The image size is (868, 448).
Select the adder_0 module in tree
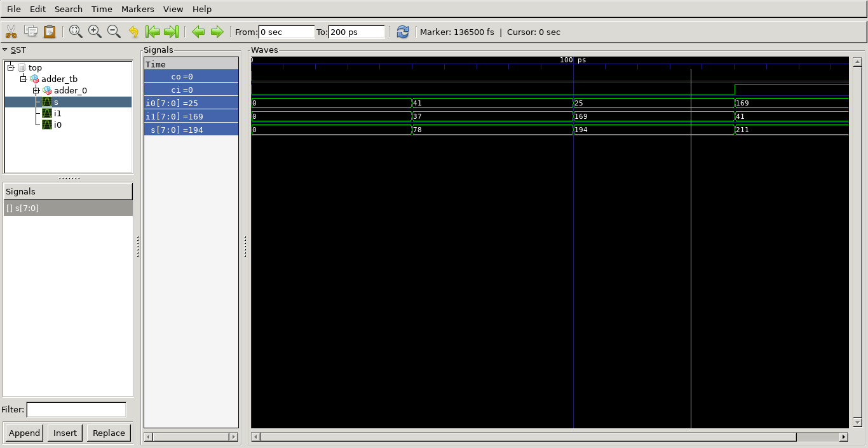pos(71,90)
